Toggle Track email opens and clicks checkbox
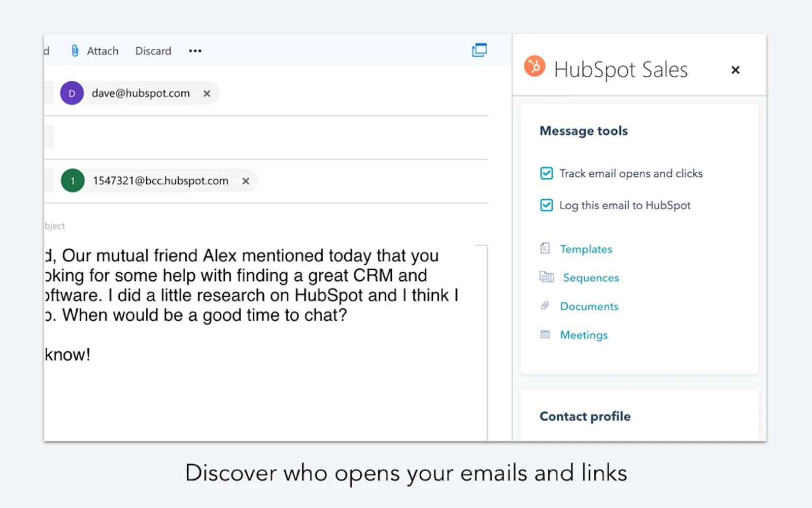The image size is (812, 508). point(547,173)
